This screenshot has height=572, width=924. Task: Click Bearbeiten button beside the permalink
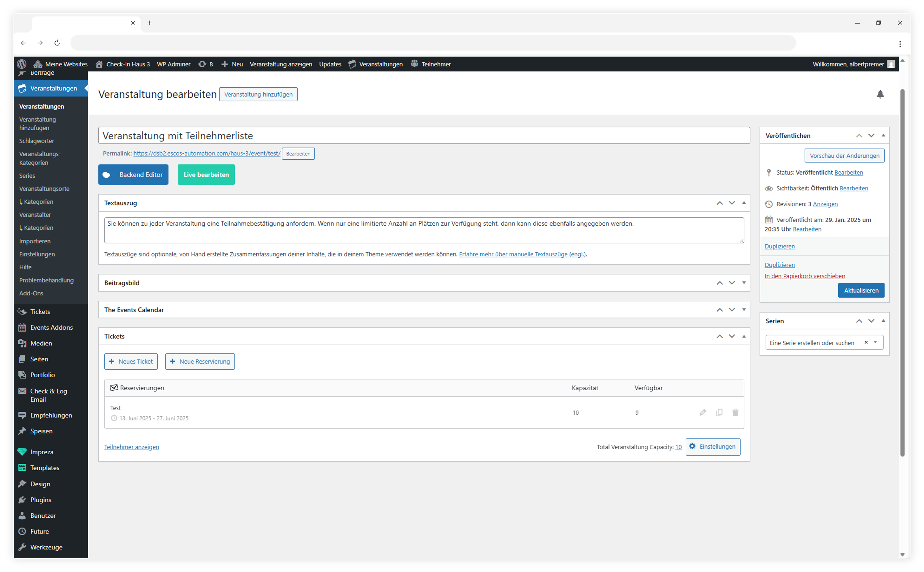pos(298,154)
